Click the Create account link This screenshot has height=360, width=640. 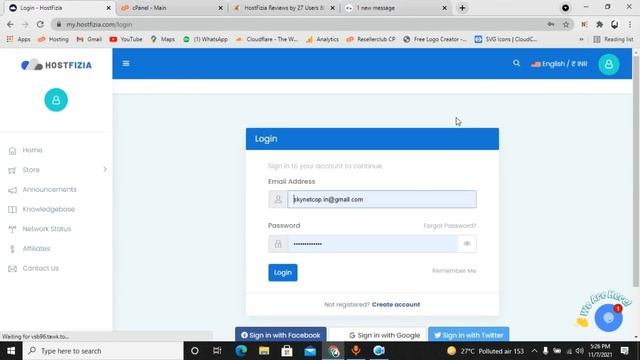point(396,304)
